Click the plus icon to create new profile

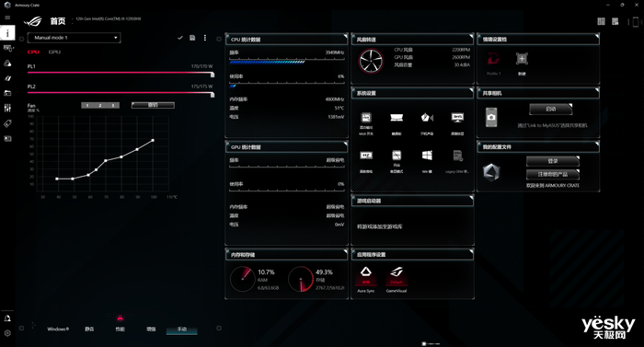point(522,59)
